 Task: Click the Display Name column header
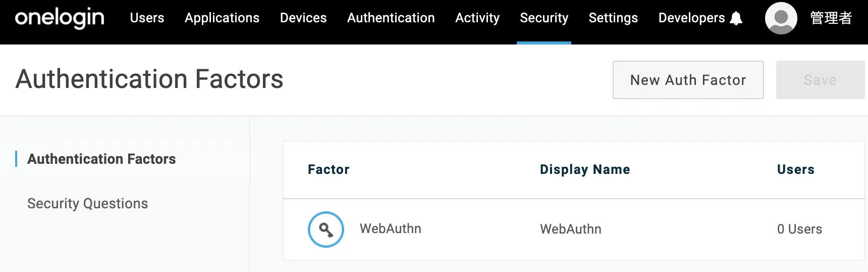click(x=585, y=169)
